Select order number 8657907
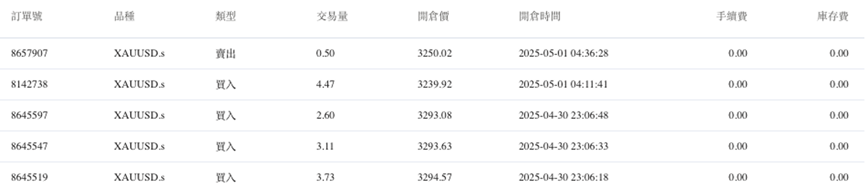Screen dimensions: 868x188 point(29,53)
